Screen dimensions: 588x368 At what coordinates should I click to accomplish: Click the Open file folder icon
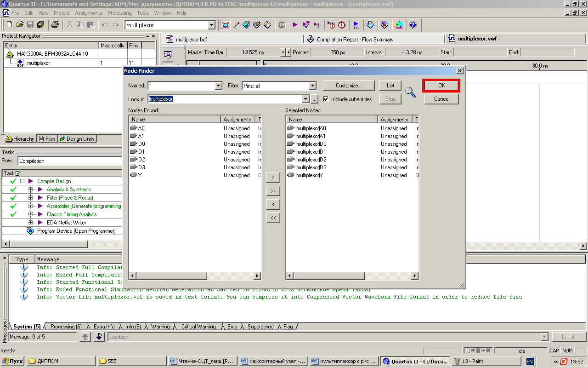coord(20,25)
